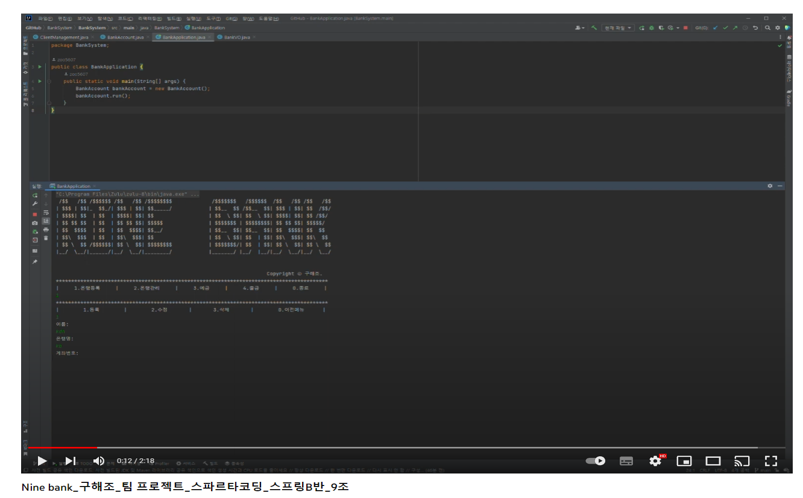Stop the process in the run panel
The width and height of the screenshot is (803, 498).
tap(35, 215)
